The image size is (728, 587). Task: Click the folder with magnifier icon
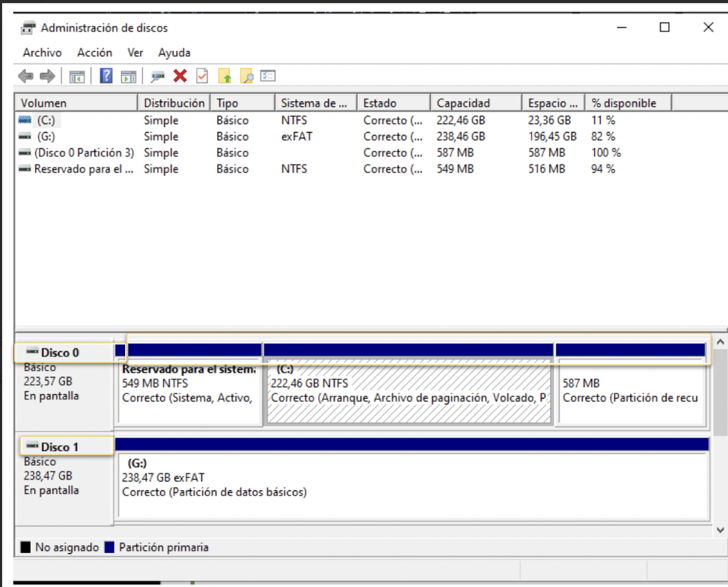pos(246,76)
